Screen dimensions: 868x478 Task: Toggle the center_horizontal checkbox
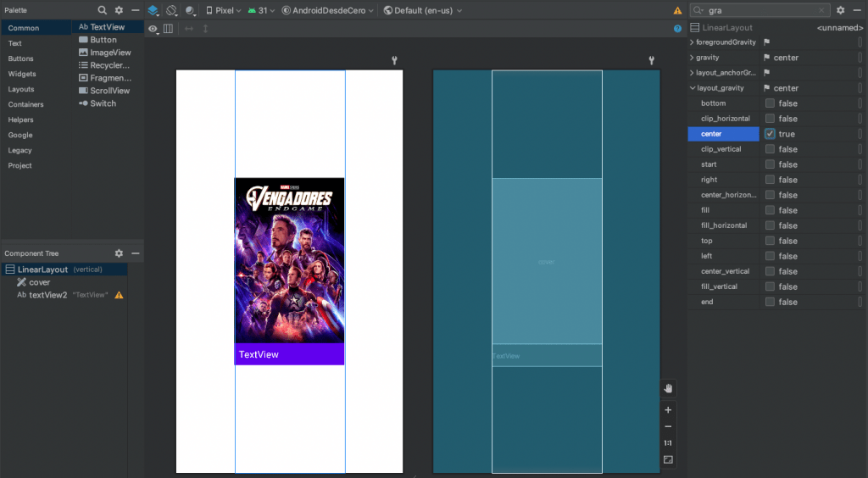click(770, 195)
